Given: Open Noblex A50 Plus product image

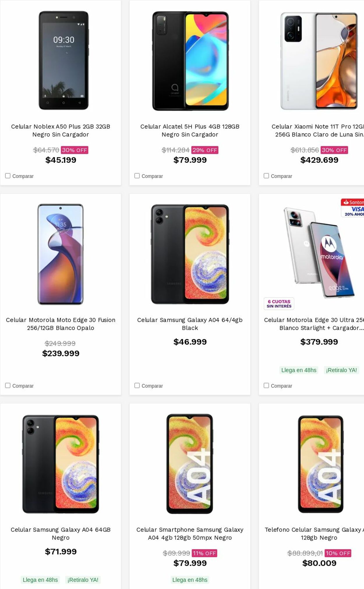Looking at the screenshot, I should click(x=63, y=61).
